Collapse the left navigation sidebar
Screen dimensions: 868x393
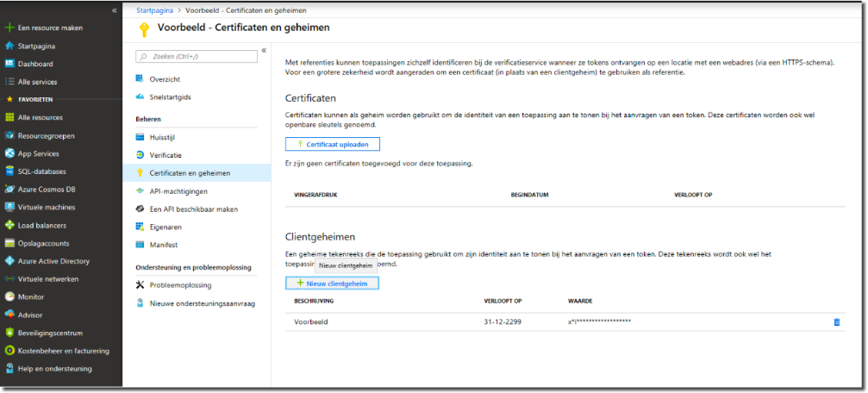(x=115, y=10)
